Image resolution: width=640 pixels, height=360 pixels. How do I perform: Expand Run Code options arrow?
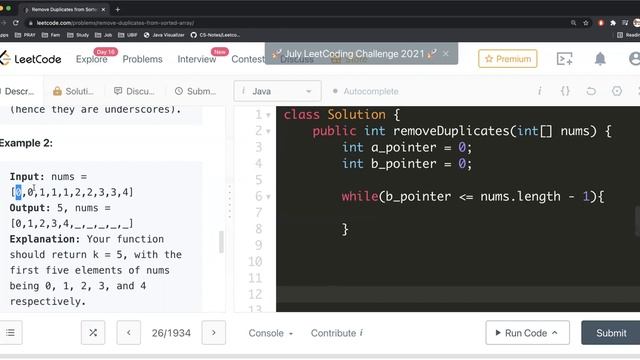click(x=555, y=333)
